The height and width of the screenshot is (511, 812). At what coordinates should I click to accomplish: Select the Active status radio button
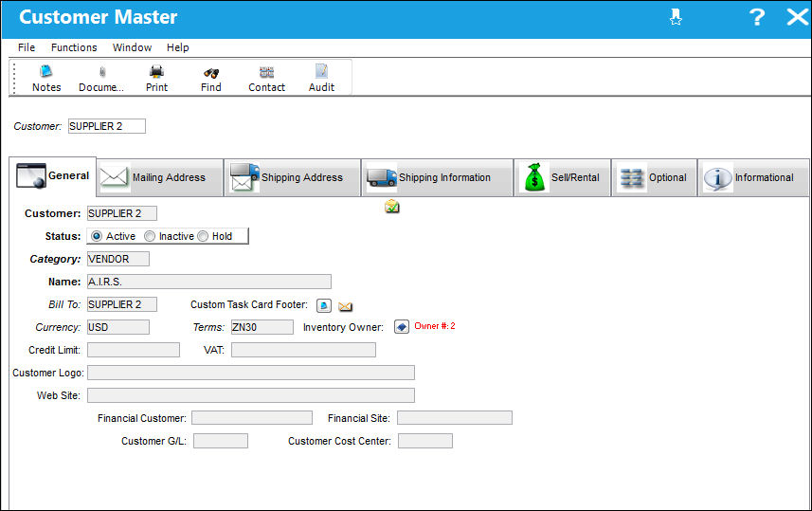[97, 236]
